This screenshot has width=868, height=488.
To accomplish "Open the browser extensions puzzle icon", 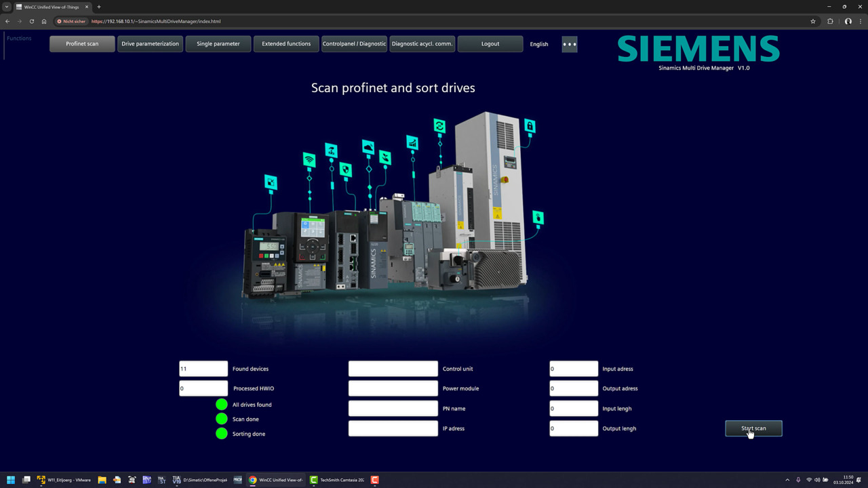I will click(x=830, y=21).
